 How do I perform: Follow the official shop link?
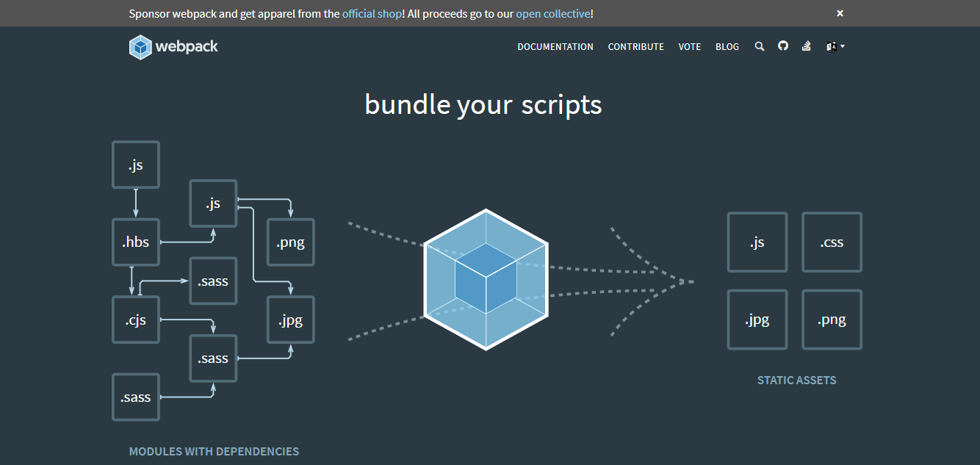click(372, 13)
